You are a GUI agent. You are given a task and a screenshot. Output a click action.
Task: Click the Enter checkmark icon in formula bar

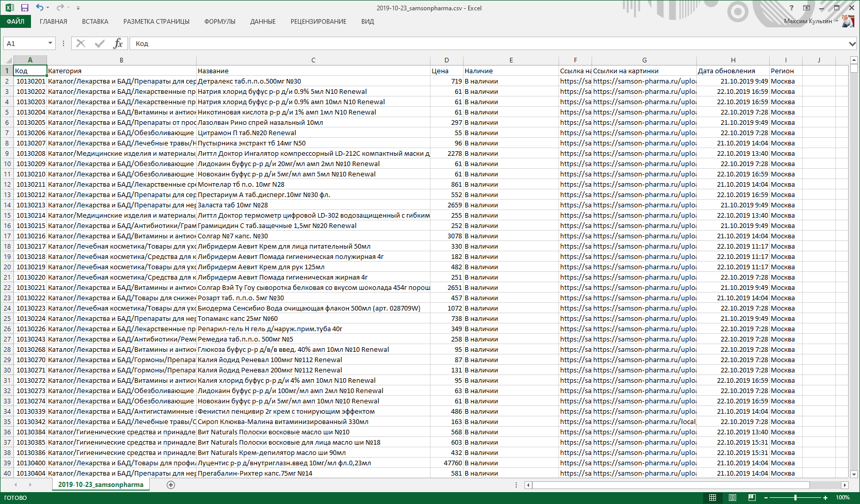[x=100, y=43]
